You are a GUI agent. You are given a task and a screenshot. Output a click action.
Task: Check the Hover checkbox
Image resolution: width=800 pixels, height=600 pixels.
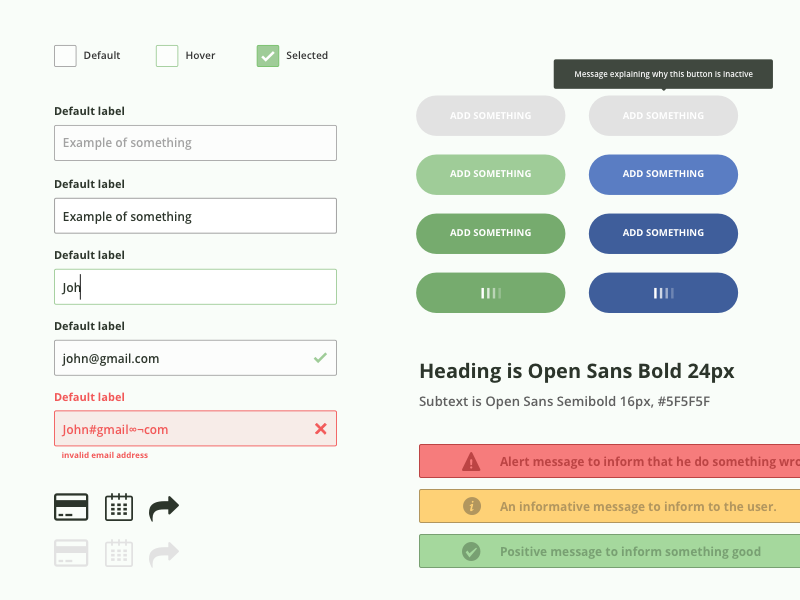[x=167, y=56]
